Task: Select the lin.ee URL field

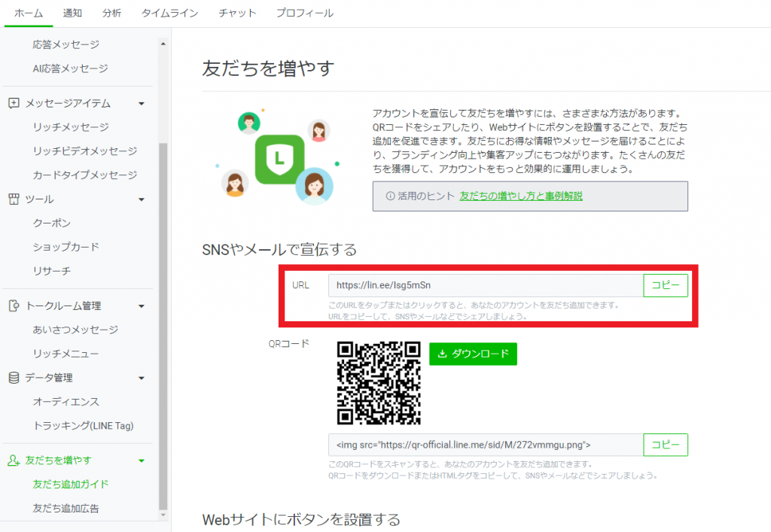Action: pyautogui.click(x=486, y=285)
